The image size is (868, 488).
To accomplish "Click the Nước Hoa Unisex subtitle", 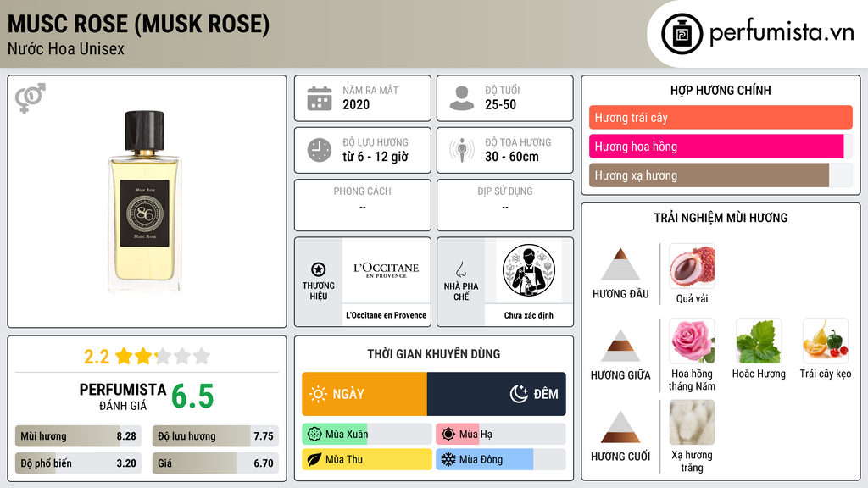I will point(66,49).
